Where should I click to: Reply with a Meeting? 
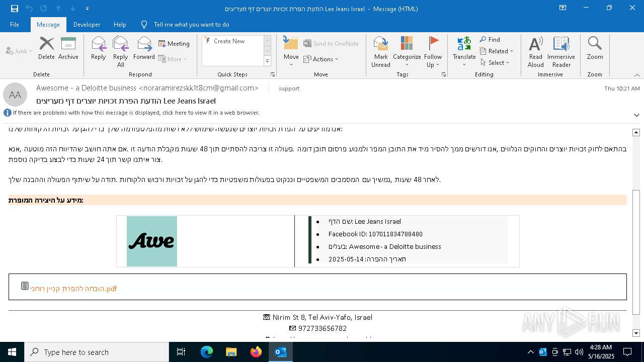tap(174, 44)
